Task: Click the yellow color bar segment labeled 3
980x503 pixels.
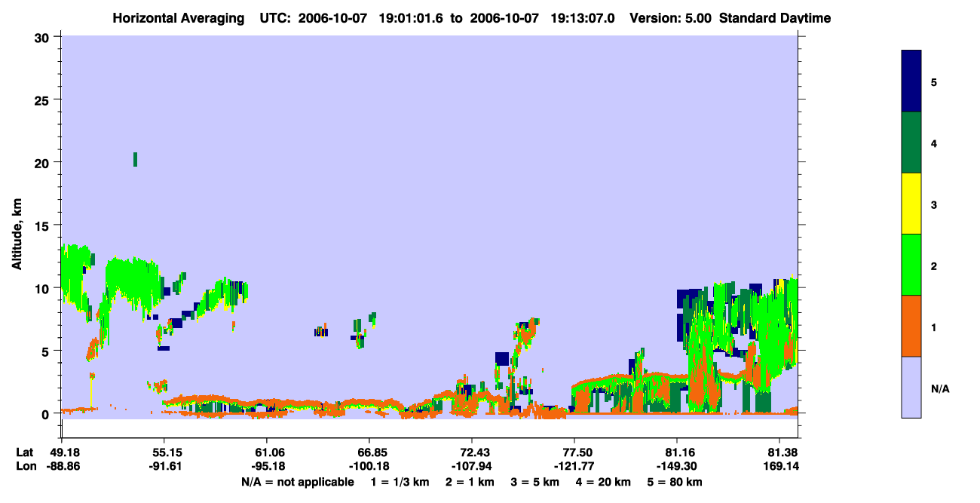Action: (911, 204)
